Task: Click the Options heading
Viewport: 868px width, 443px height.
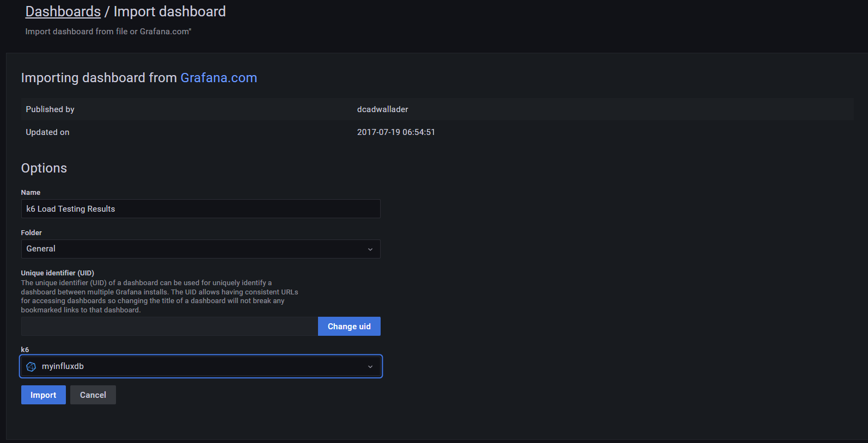Action: click(x=44, y=168)
